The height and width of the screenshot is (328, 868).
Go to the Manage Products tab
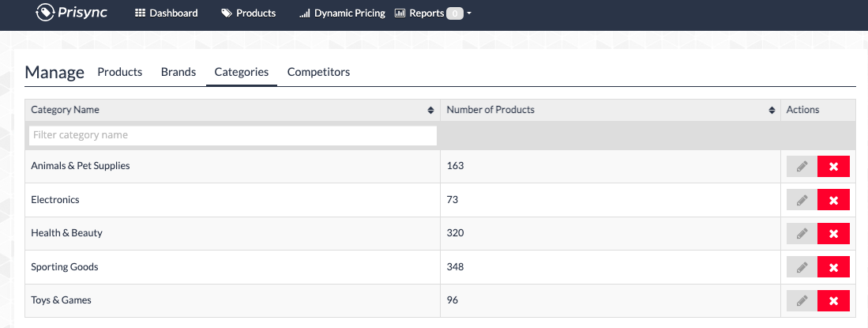tap(120, 72)
